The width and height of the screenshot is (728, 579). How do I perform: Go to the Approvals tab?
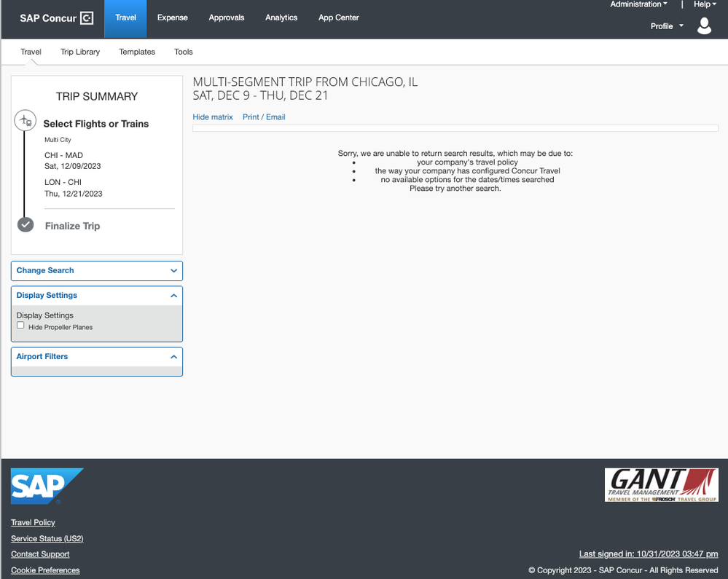coord(226,17)
